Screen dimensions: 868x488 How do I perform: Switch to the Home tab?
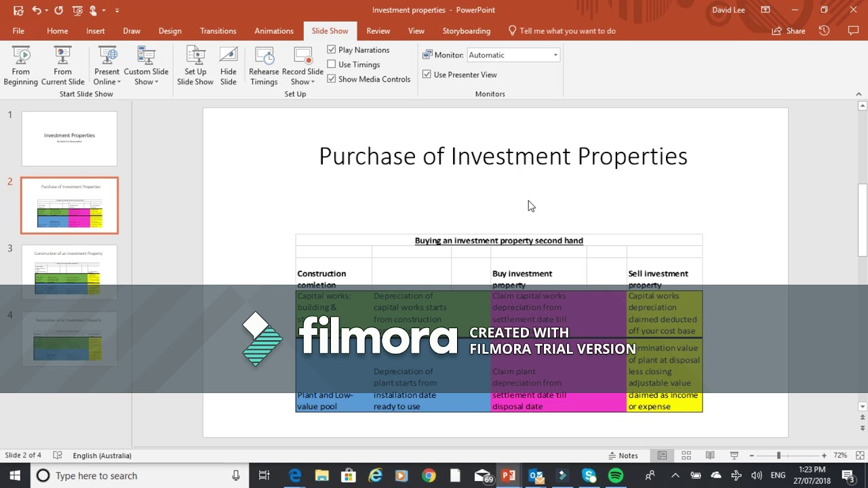(x=58, y=30)
